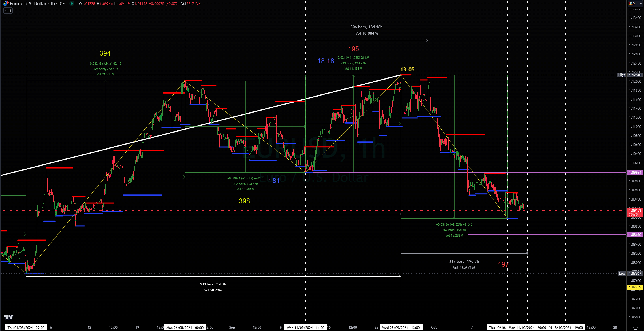Click the 1.13000 level on price scale
This screenshot has height=331, width=644.
click(635, 36)
